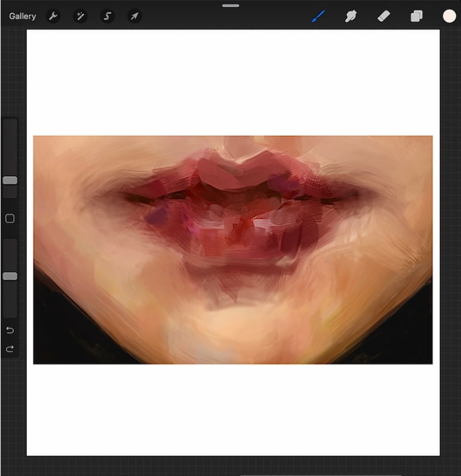The width and height of the screenshot is (461, 476).
Task: Select the Smudge tool
Action: pos(350,16)
